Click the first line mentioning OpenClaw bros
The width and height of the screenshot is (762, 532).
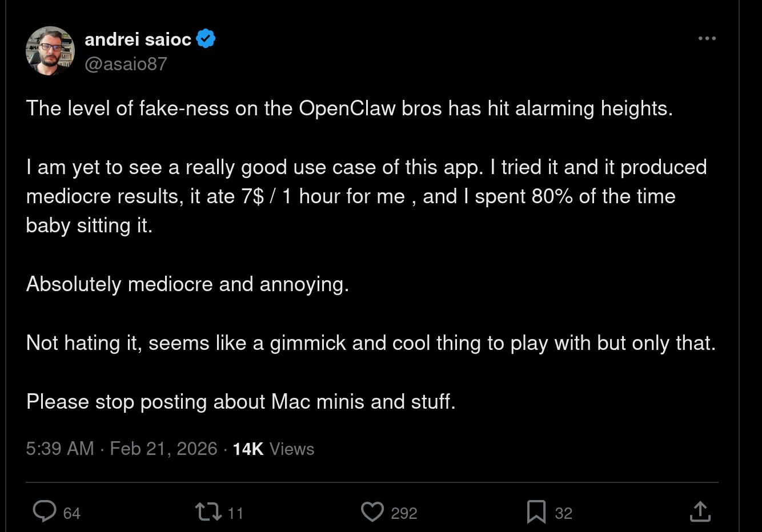pos(349,108)
